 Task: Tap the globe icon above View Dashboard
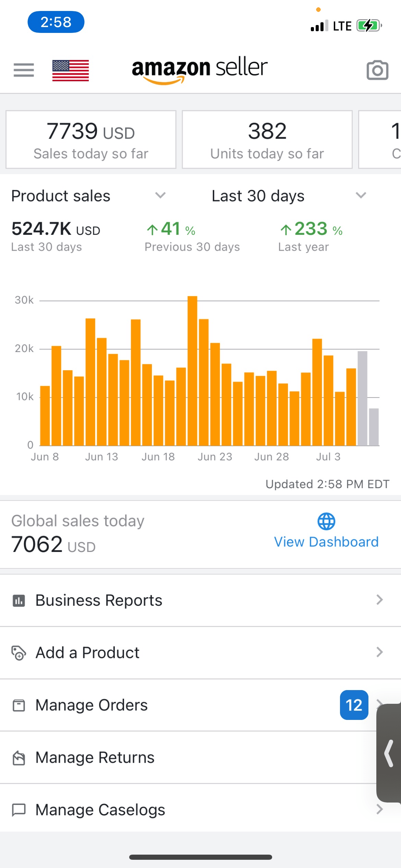326,521
